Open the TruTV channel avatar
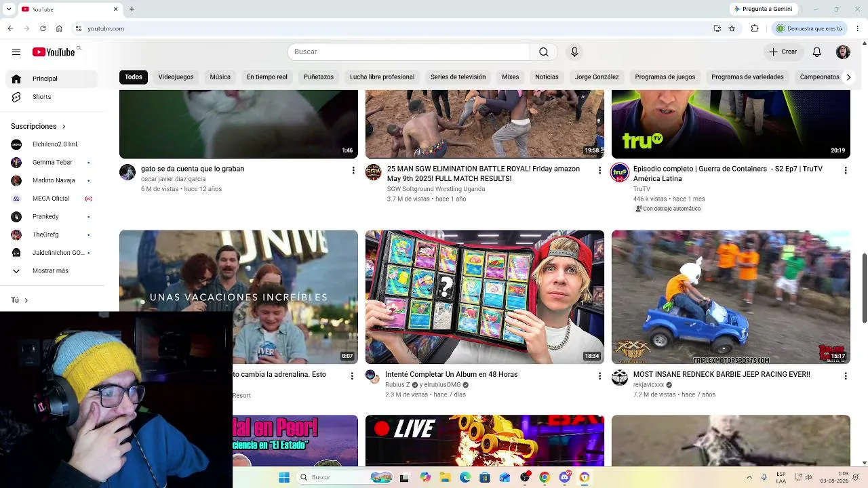The image size is (868, 488). [x=620, y=172]
